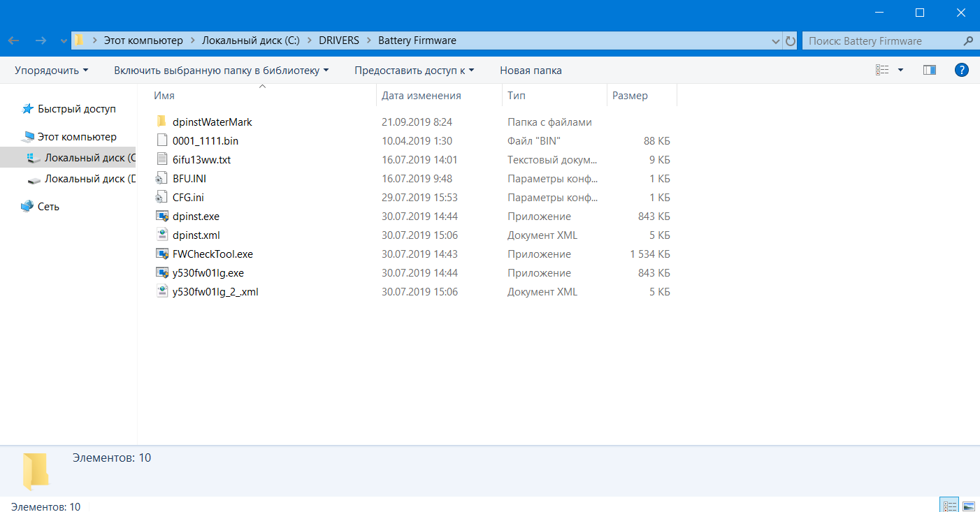
Task: Select the file name y530fw01lg_2_.xml
Action: pos(215,292)
